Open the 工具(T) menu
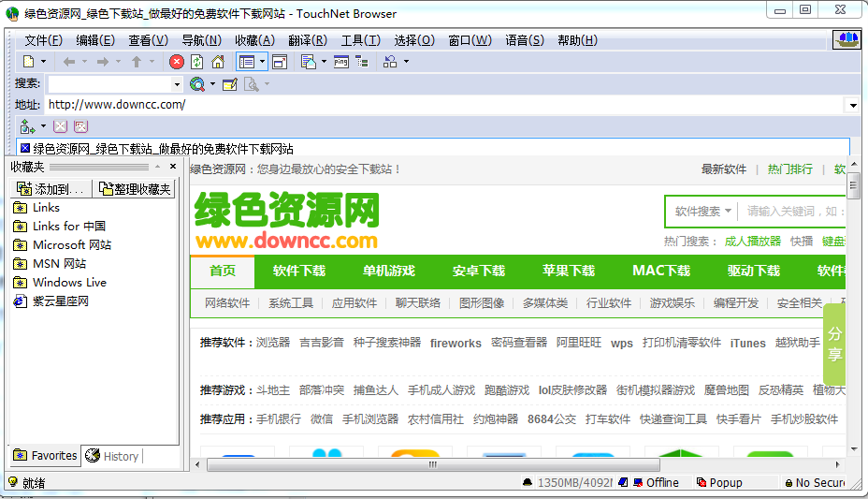This screenshot has height=499, width=868. pos(361,40)
